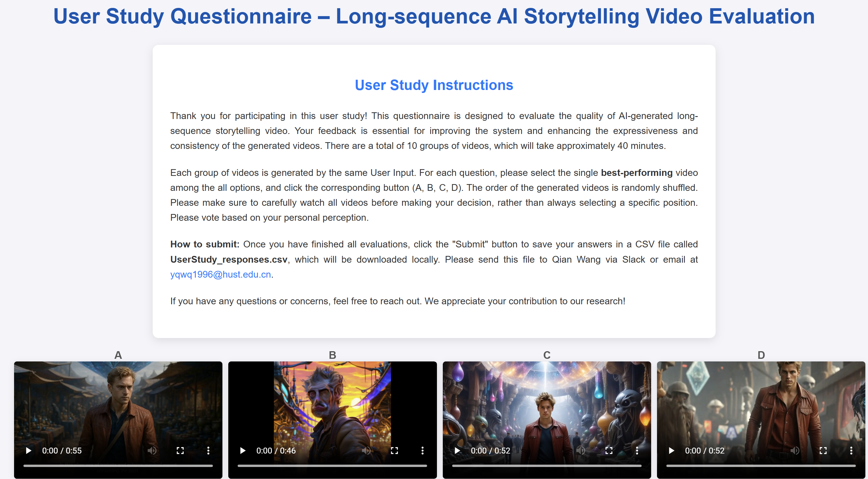Click the video B thumbnail frame
This screenshot has width=868, height=479.
tap(332, 401)
